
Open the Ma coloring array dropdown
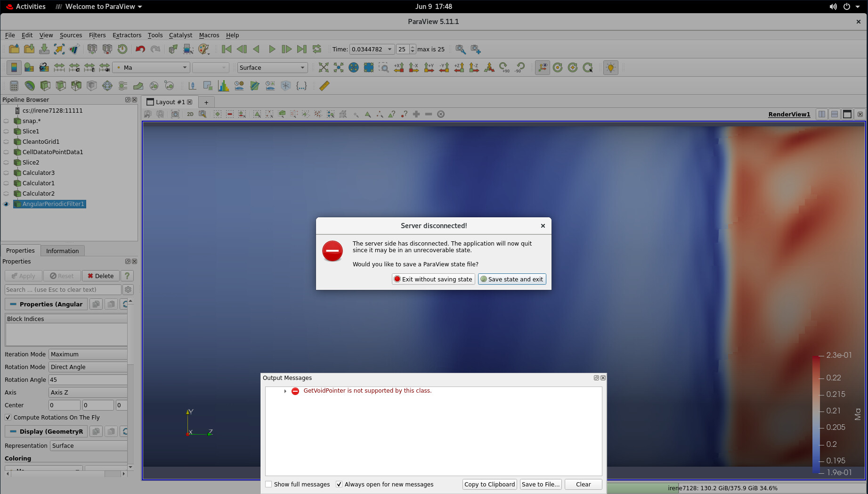coord(152,67)
